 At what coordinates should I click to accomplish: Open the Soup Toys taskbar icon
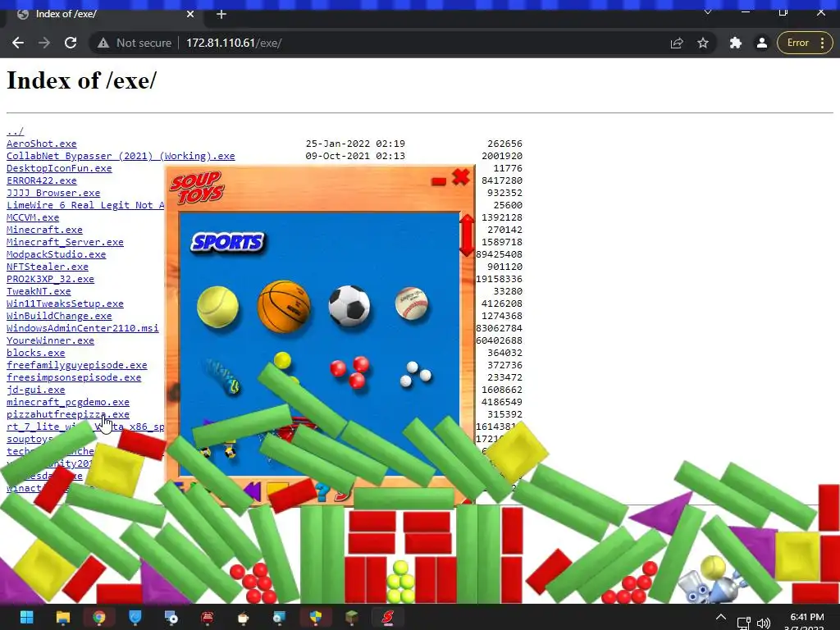click(x=388, y=617)
